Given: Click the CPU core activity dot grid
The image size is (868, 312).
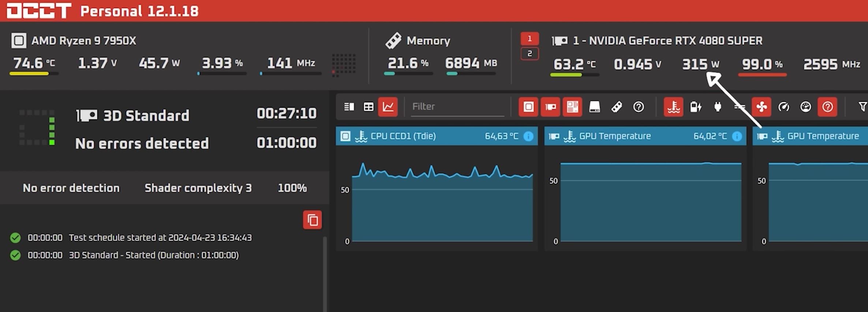Looking at the screenshot, I should point(343,65).
